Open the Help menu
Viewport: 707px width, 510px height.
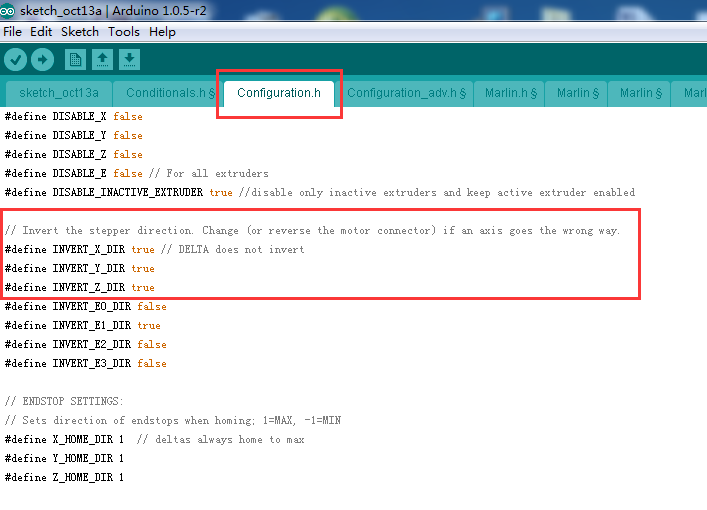pyautogui.click(x=162, y=32)
